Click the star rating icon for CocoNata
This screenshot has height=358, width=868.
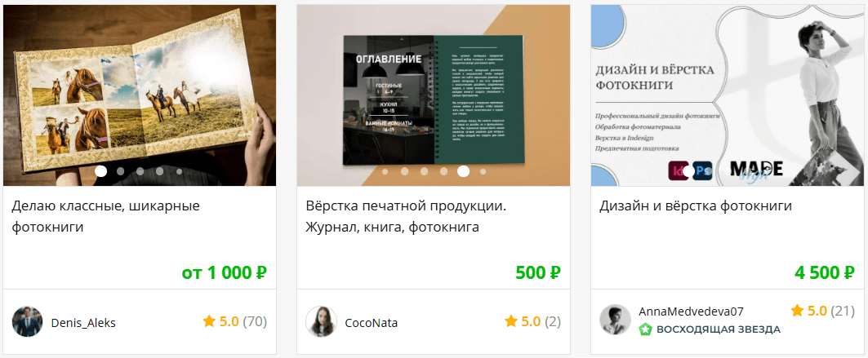(510, 321)
